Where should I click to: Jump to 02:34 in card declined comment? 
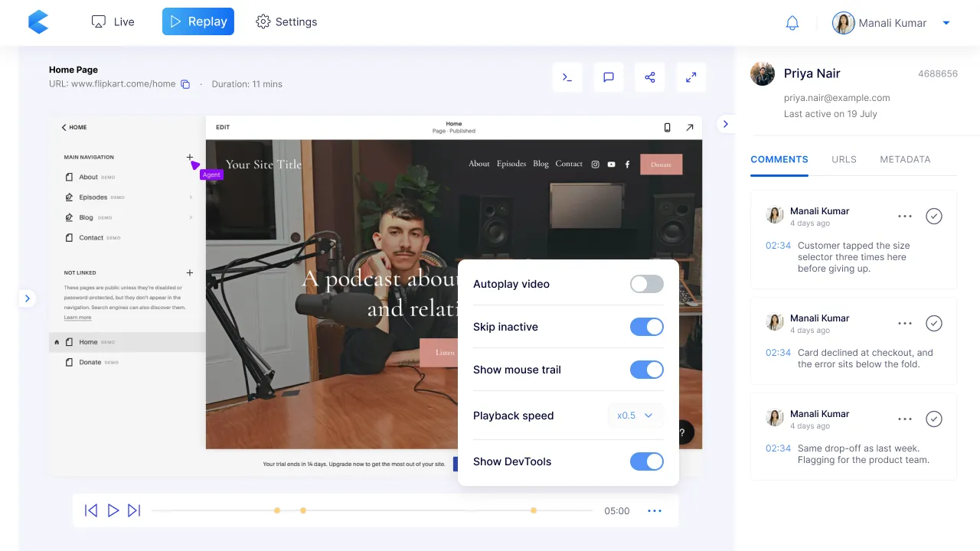[x=778, y=353]
